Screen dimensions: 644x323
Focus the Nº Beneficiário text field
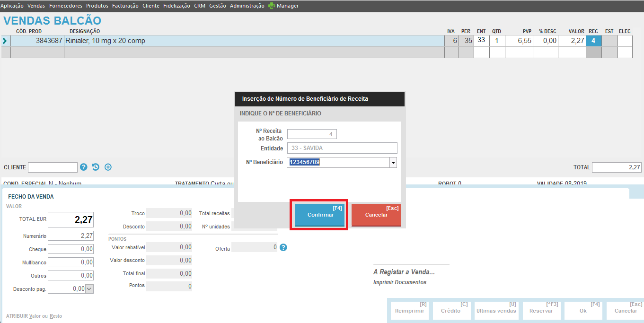click(x=338, y=163)
